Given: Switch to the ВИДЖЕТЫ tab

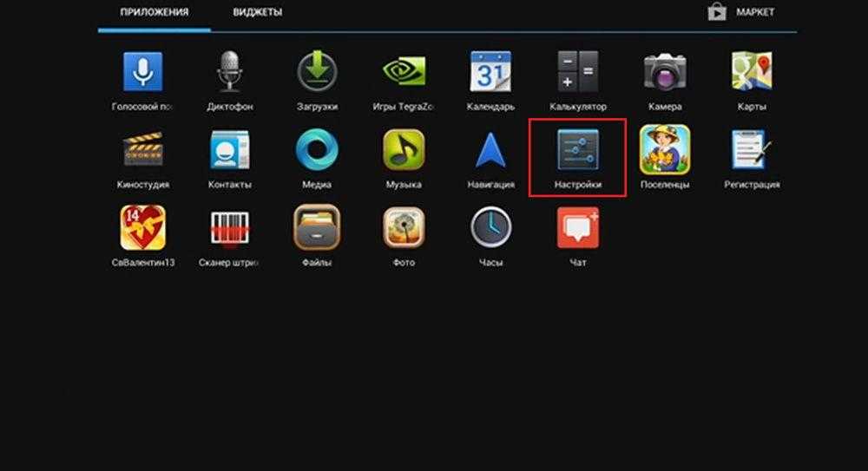Looking at the screenshot, I should pyautogui.click(x=257, y=13).
